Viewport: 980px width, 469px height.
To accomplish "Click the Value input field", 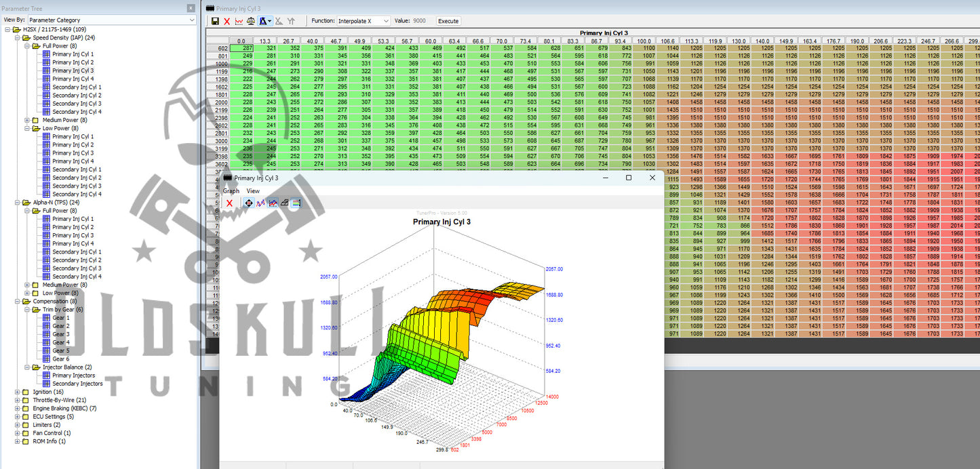I will pyautogui.click(x=421, y=21).
